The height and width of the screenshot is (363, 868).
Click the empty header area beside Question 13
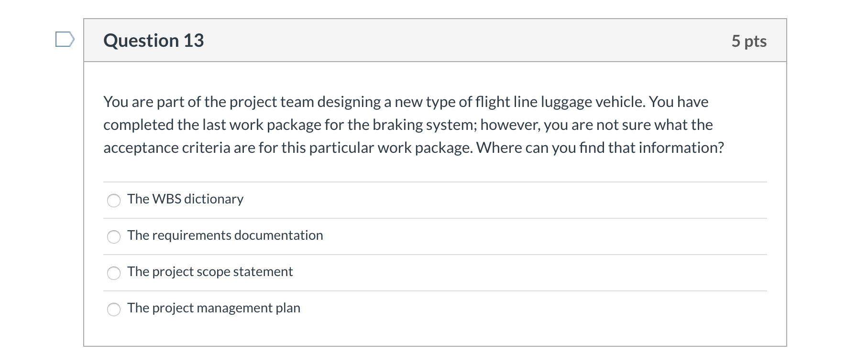454,41
